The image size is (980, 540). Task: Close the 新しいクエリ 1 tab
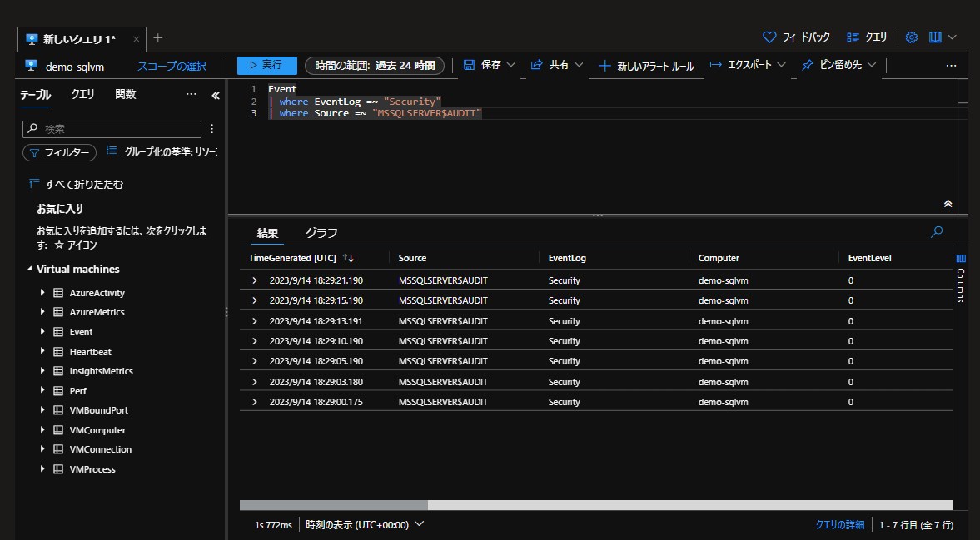(x=136, y=39)
